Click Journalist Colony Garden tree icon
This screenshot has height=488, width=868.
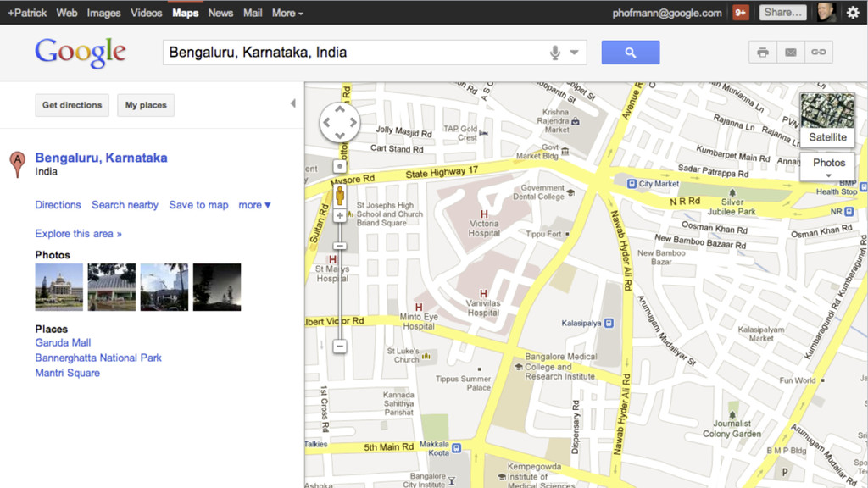pos(732,413)
